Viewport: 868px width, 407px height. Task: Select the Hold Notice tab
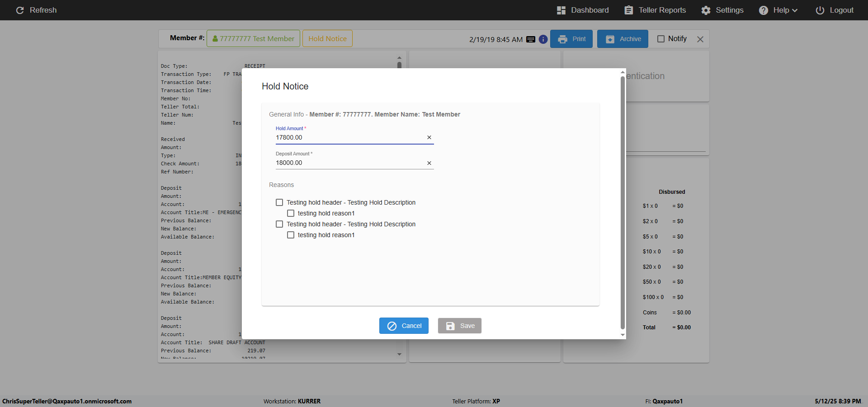pyautogui.click(x=327, y=38)
